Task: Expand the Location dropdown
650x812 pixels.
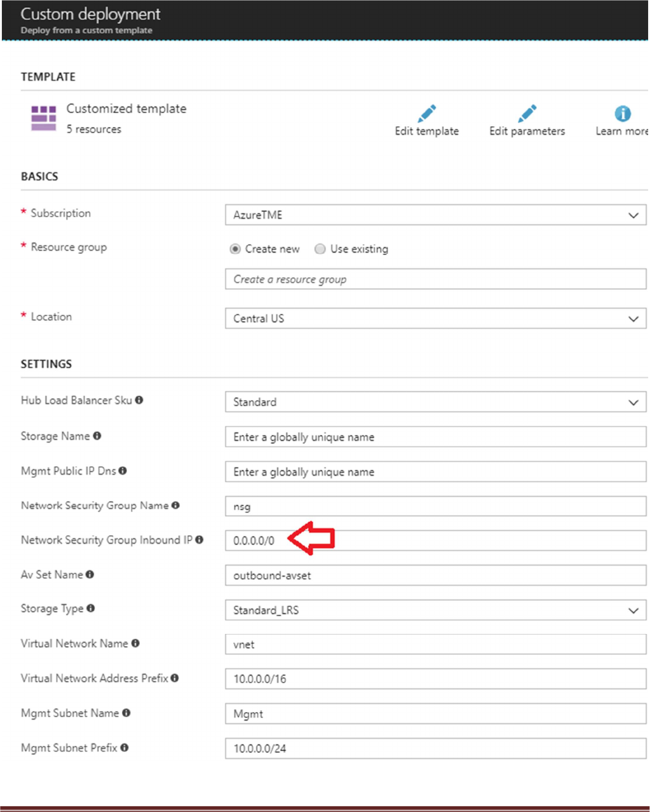Action: pos(435,319)
